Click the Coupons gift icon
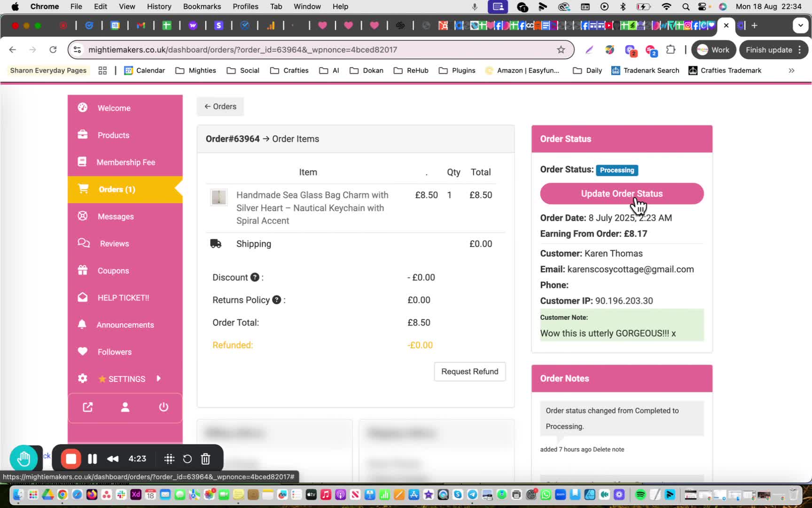812x508 pixels. pyautogui.click(x=83, y=270)
